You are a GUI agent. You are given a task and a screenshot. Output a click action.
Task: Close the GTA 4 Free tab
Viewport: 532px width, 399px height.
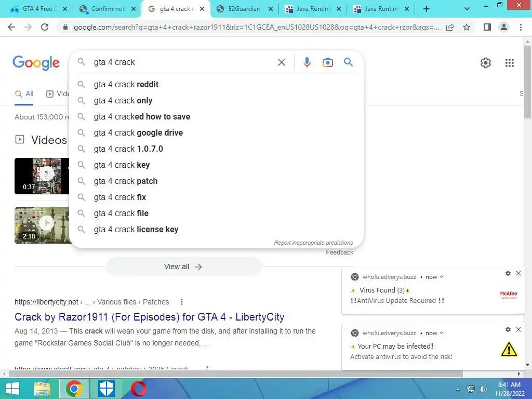(x=65, y=9)
